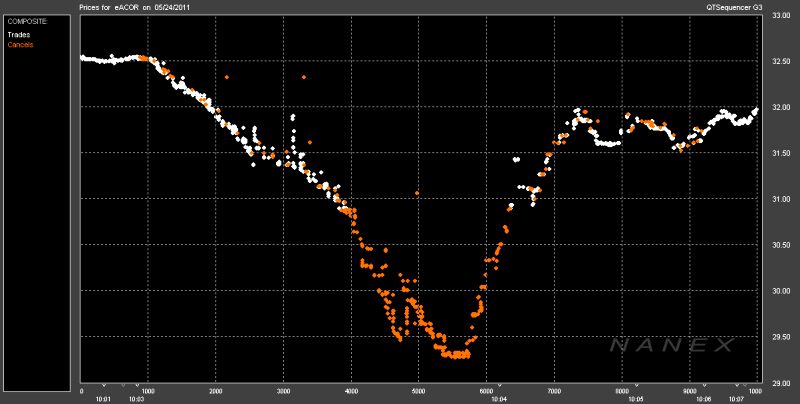800x404 pixels.
Task: Click the 5000 x-axis tick label
Action: pos(419,391)
